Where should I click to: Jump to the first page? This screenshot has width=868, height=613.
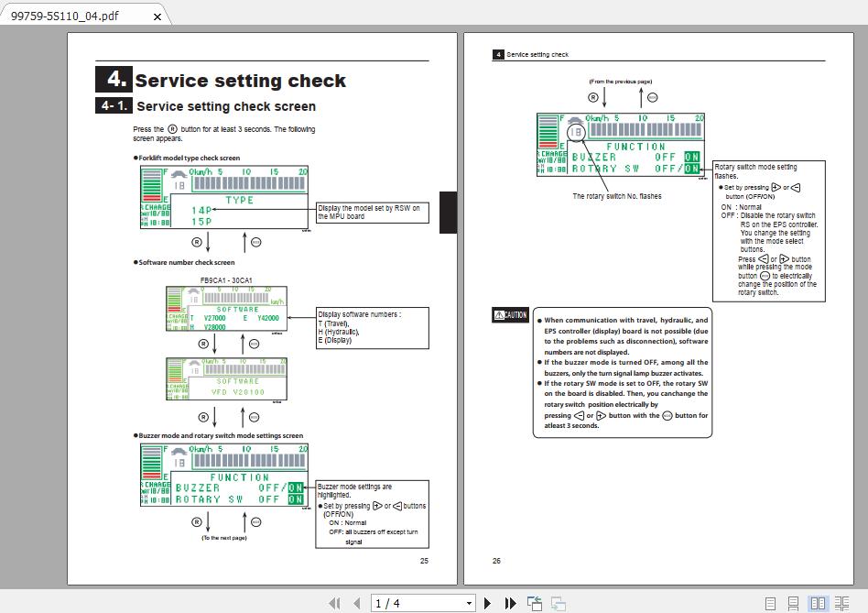(x=336, y=603)
